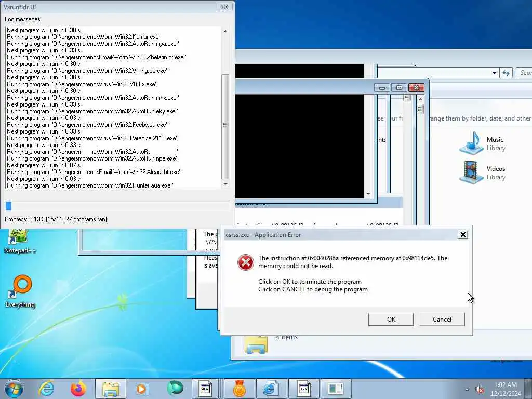Select the Virus.Win32.VB.kx.exe log line

pos(82,84)
